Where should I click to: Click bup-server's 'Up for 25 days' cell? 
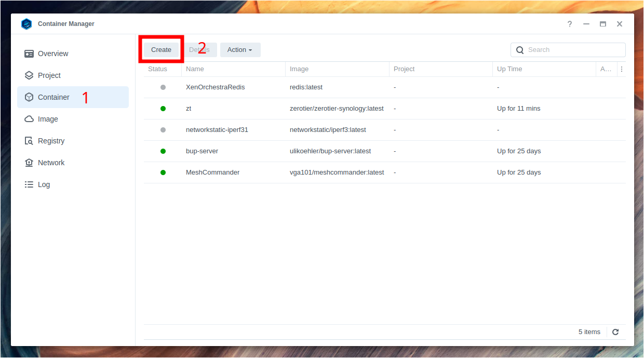coord(519,151)
